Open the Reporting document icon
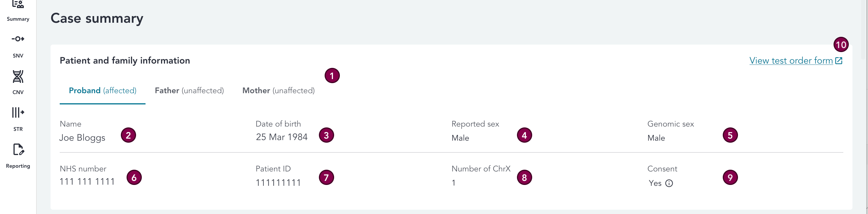Screen dimensions: 868x214 pyautogui.click(x=18, y=150)
